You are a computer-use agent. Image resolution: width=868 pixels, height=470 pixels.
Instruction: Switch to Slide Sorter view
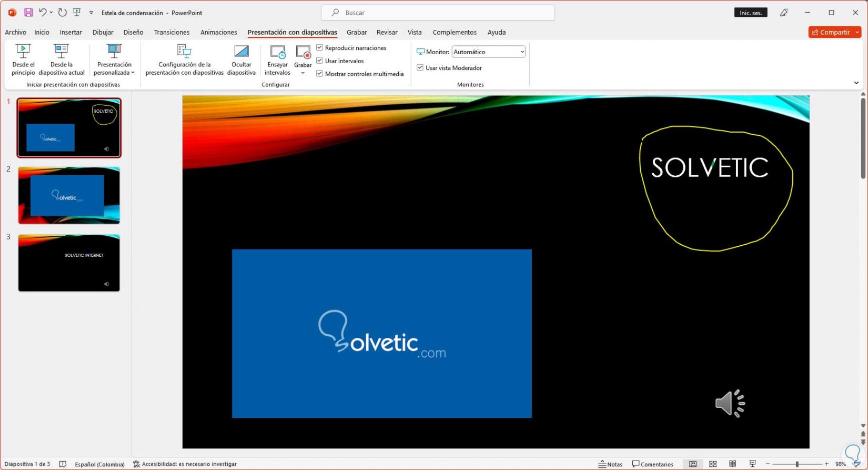(x=713, y=464)
